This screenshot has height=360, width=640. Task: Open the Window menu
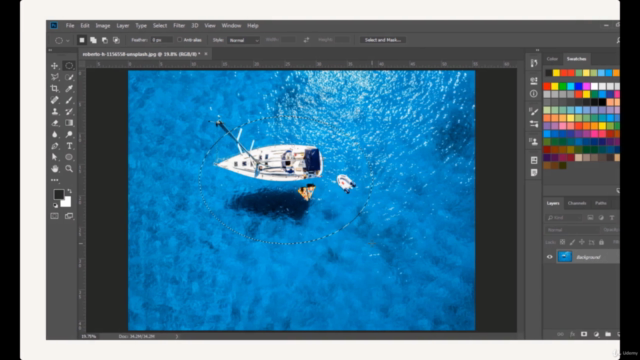(x=231, y=26)
